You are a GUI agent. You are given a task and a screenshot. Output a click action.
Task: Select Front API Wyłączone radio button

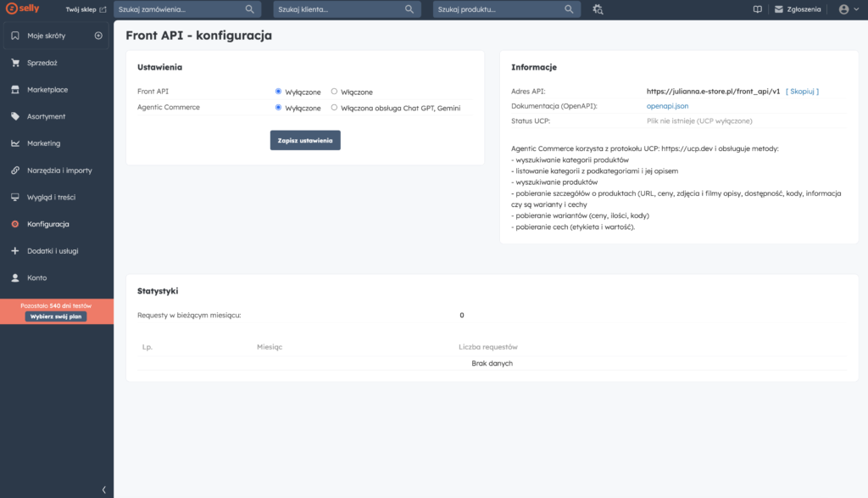pos(278,92)
